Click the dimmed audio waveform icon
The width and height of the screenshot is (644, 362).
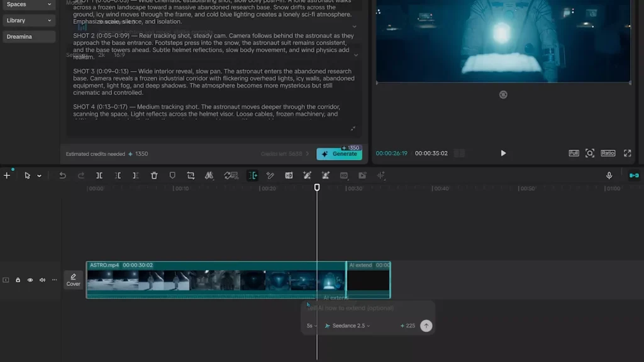pos(380,176)
